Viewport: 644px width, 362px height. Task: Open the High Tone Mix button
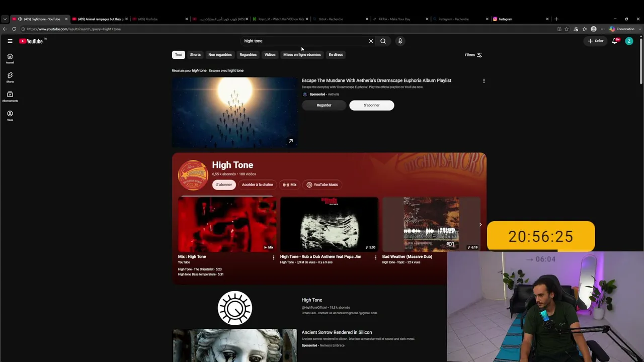coord(290,185)
